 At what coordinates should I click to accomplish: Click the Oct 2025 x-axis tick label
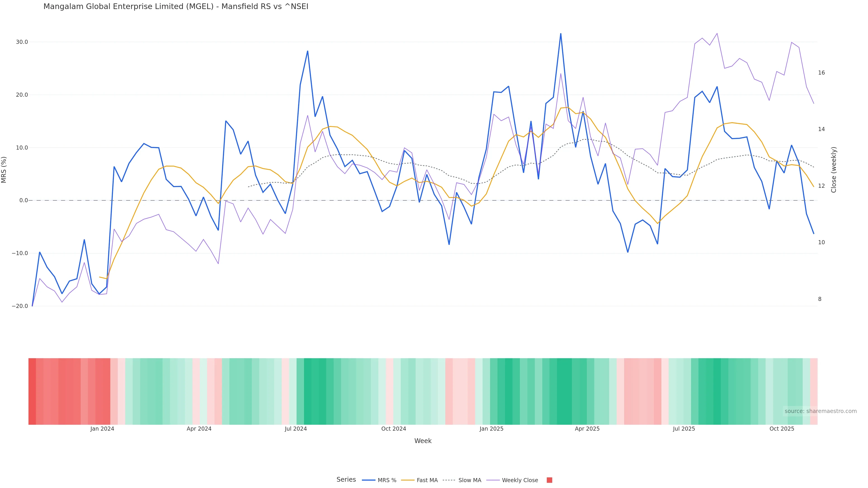click(x=782, y=429)
